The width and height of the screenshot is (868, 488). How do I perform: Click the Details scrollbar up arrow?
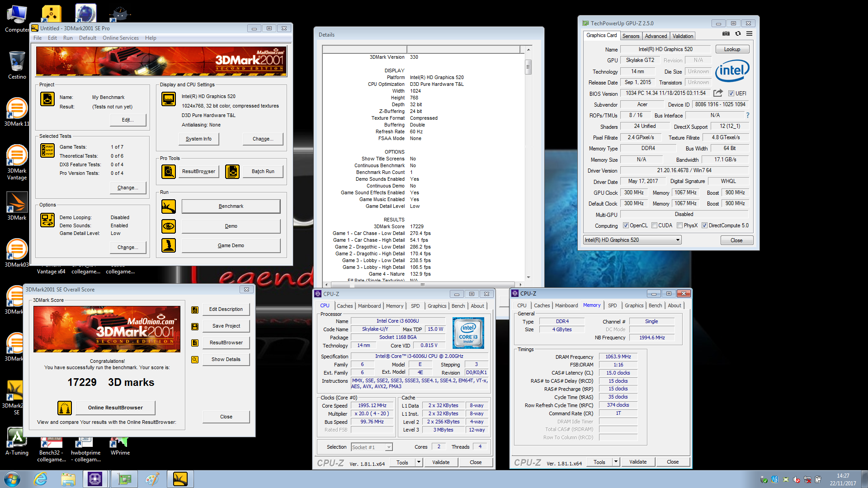(x=528, y=49)
